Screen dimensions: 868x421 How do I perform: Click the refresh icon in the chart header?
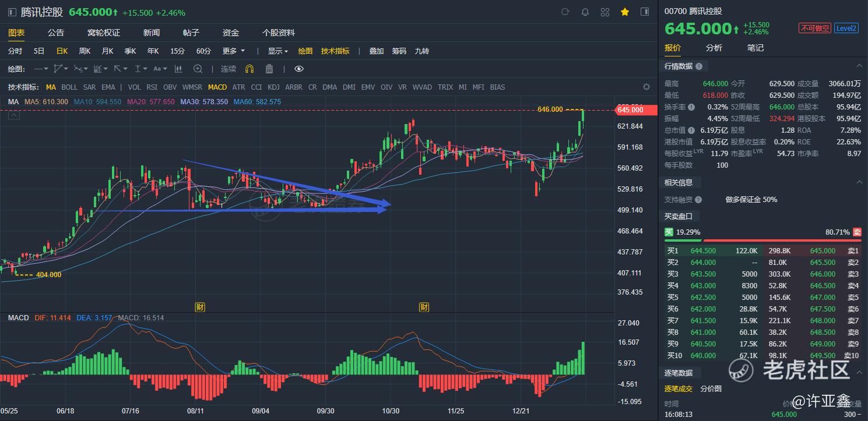click(565, 12)
